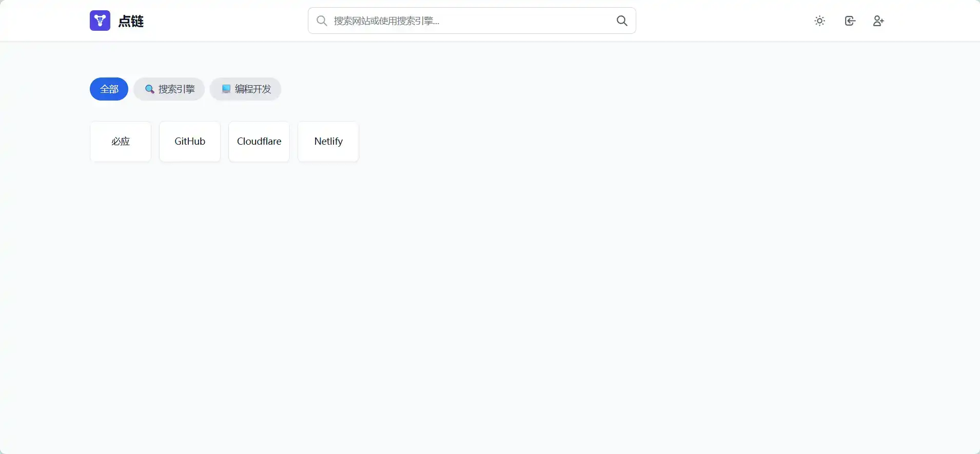
Task: Click the login arrow icon
Action: click(850, 21)
